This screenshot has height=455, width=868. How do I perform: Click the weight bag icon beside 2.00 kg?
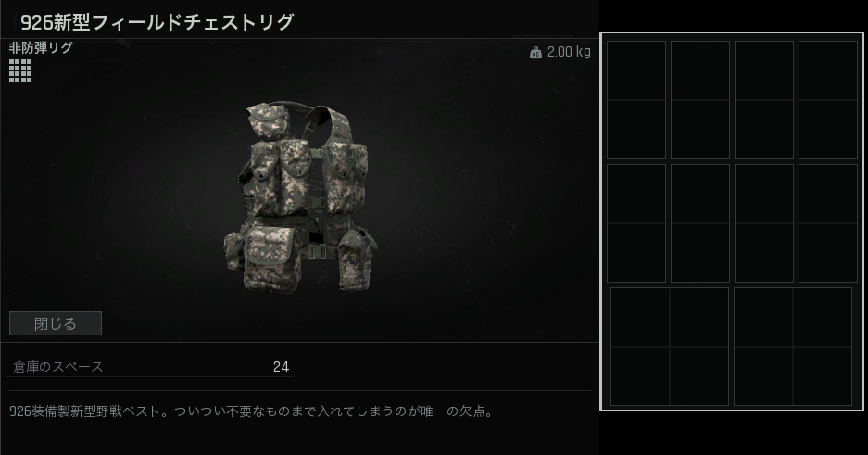tap(535, 53)
